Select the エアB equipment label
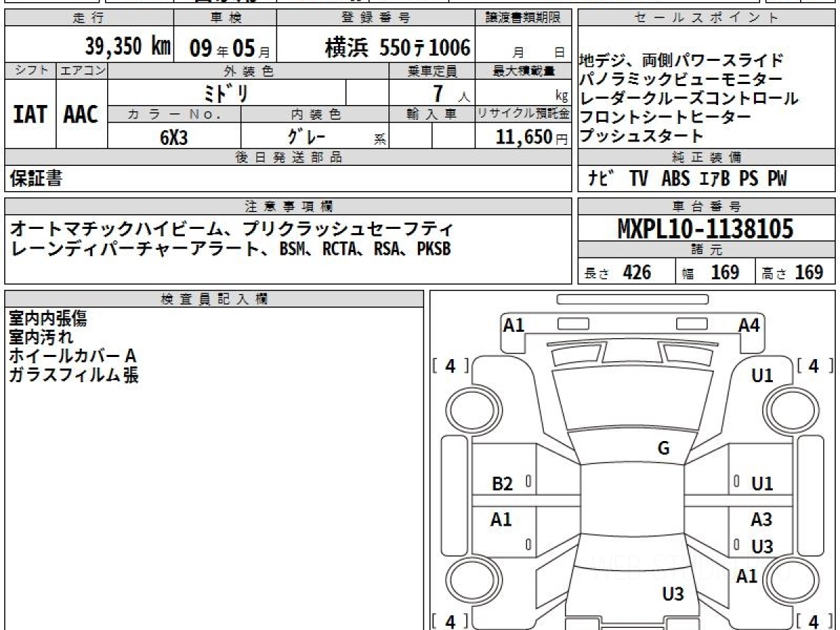Screen dimensions: 840x630 pyautogui.click(x=715, y=179)
